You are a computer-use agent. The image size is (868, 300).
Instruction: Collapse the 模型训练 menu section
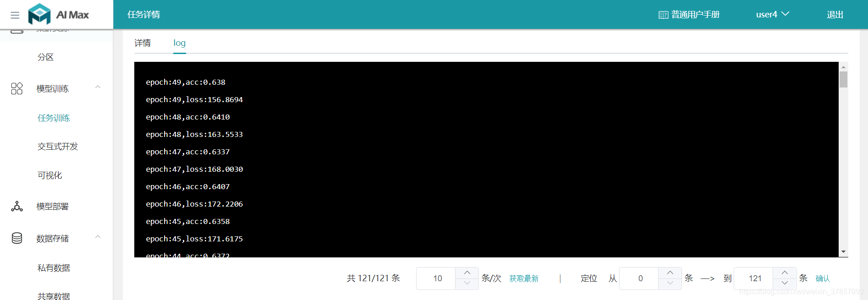pos(98,87)
